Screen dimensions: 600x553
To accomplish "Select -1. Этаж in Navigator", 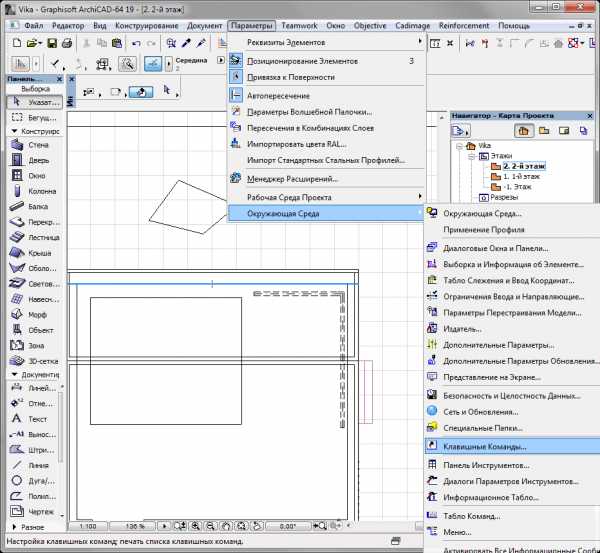I will pos(517,187).
